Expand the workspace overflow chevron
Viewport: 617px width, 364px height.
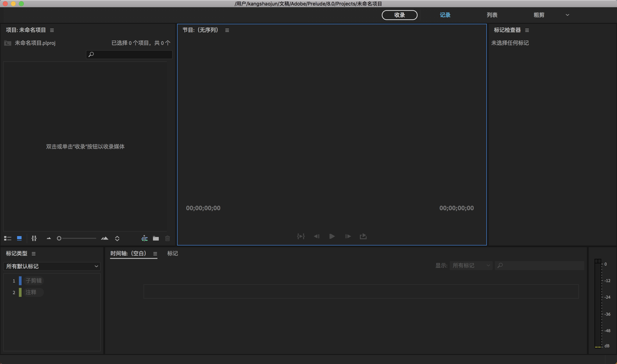click(x=567, y=15)
